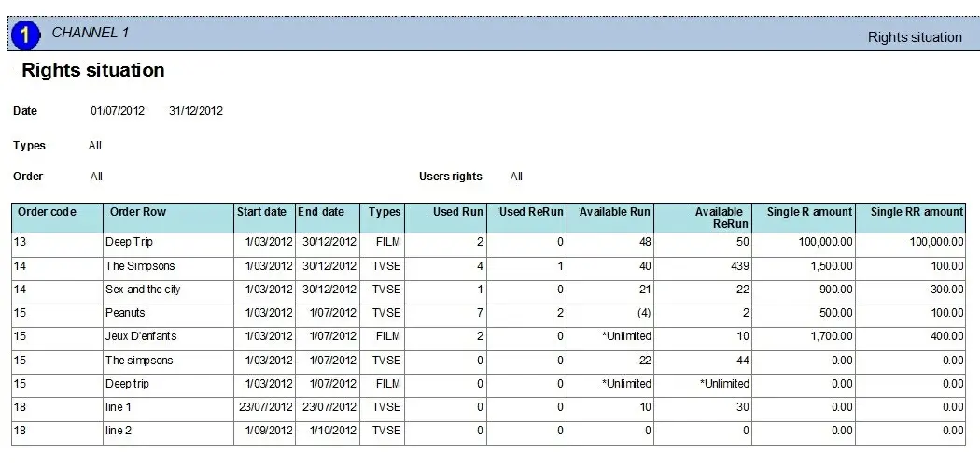Select the Order code column header
Screen dimensions: 980x467
[47, 212]
